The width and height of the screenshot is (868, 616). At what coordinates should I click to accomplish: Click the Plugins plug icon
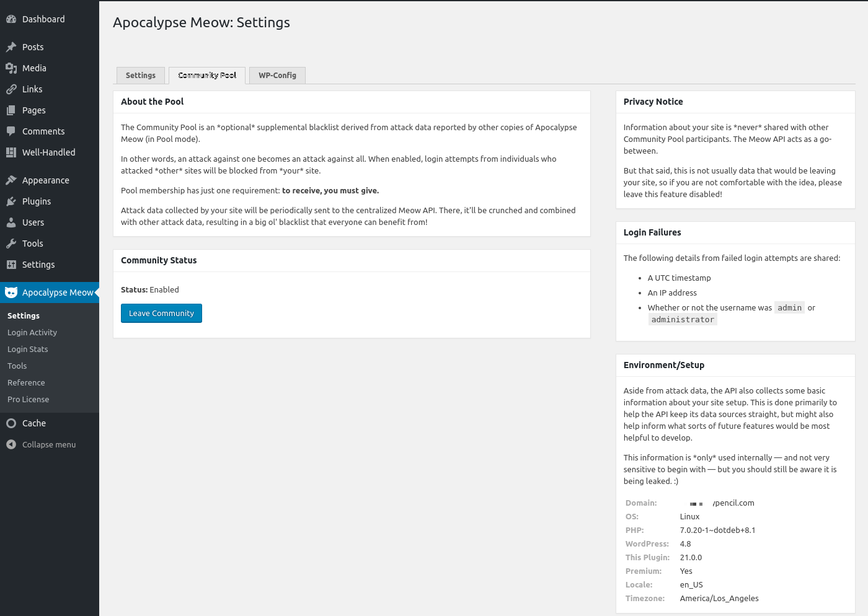click(11, 201)
